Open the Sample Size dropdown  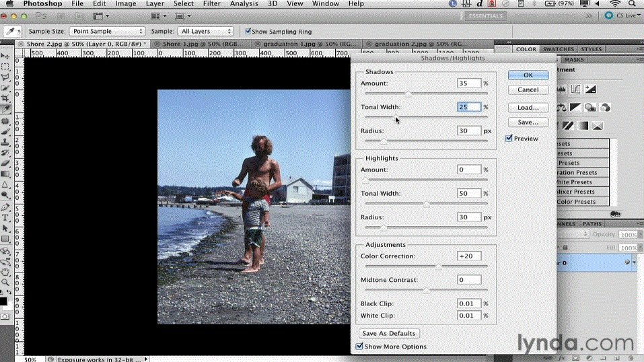pos(107,31)
